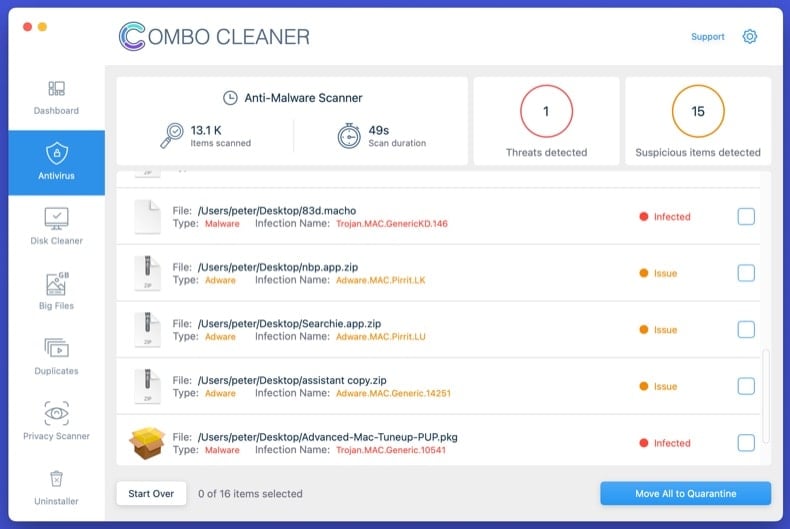Click the Suspicious items detected label

click(698, 152)
